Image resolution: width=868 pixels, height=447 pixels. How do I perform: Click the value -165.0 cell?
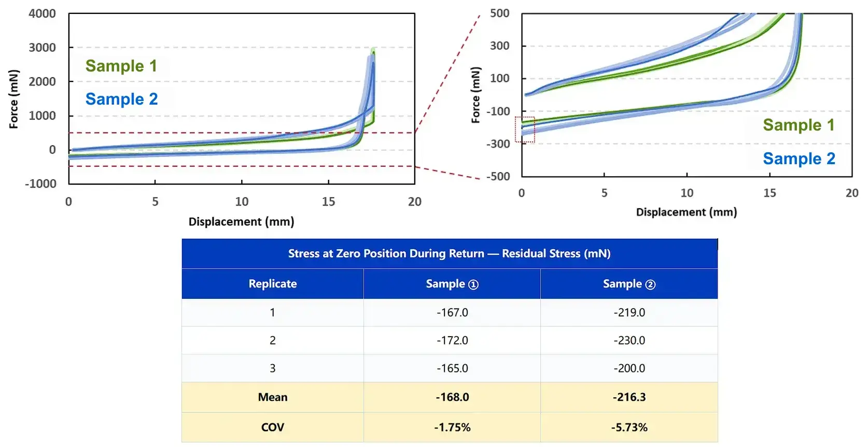[x=452, y=368]
